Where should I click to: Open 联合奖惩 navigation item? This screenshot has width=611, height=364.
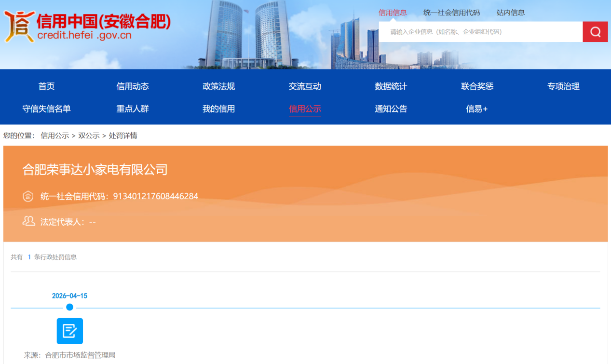(477, 86)
